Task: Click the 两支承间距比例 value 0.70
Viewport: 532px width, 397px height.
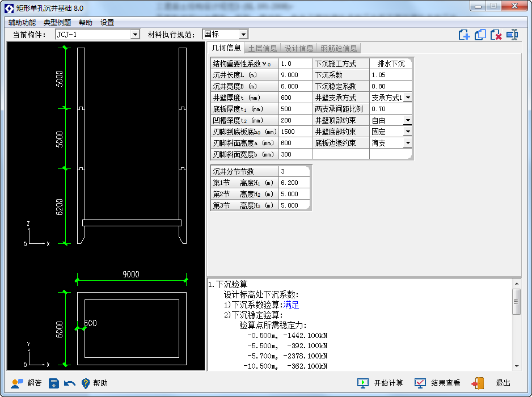Action: pyautogui.click(x=391, y=109)
